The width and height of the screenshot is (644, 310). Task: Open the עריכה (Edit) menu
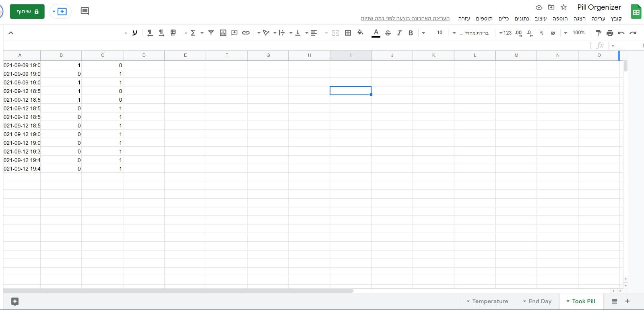(598, 18)
